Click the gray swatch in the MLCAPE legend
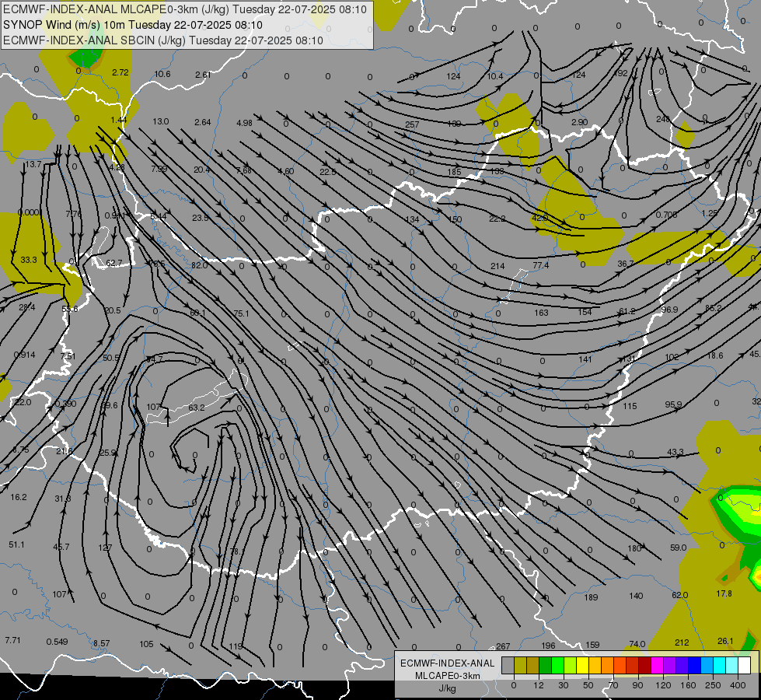This screenshot has height=700, width=761. click(508, 665)
